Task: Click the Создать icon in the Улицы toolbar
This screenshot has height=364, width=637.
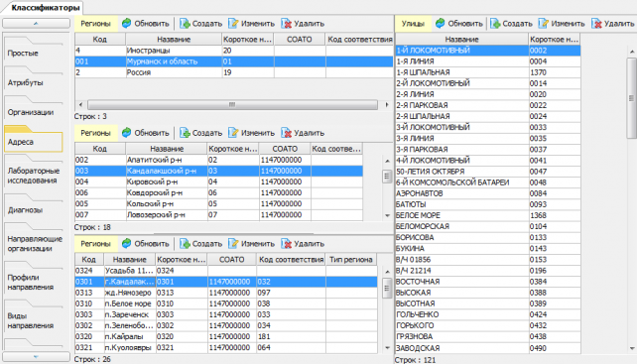Action: coord(495,23)
